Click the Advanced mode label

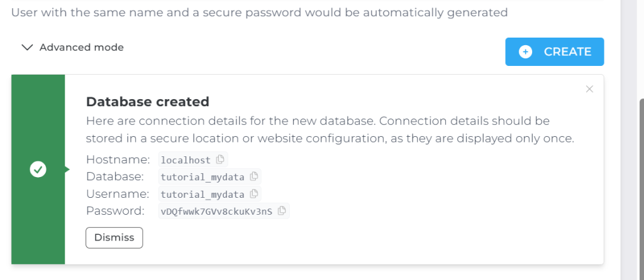(82, 48)
